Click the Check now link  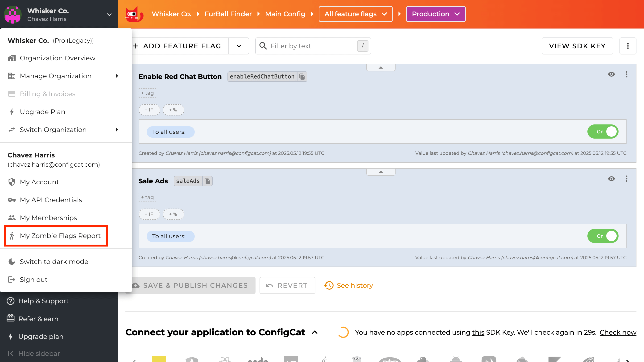point(618,333)
